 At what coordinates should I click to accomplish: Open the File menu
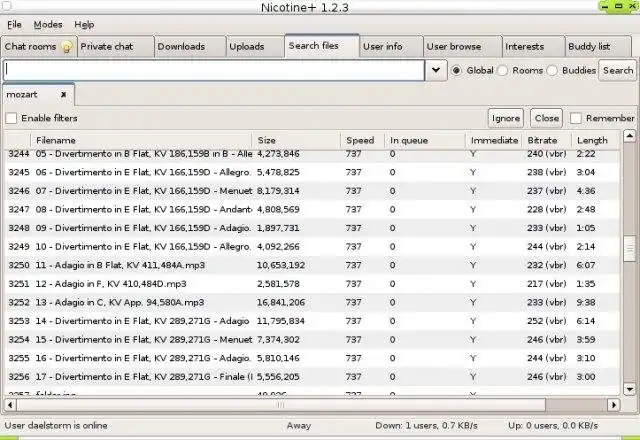[14, 24]
